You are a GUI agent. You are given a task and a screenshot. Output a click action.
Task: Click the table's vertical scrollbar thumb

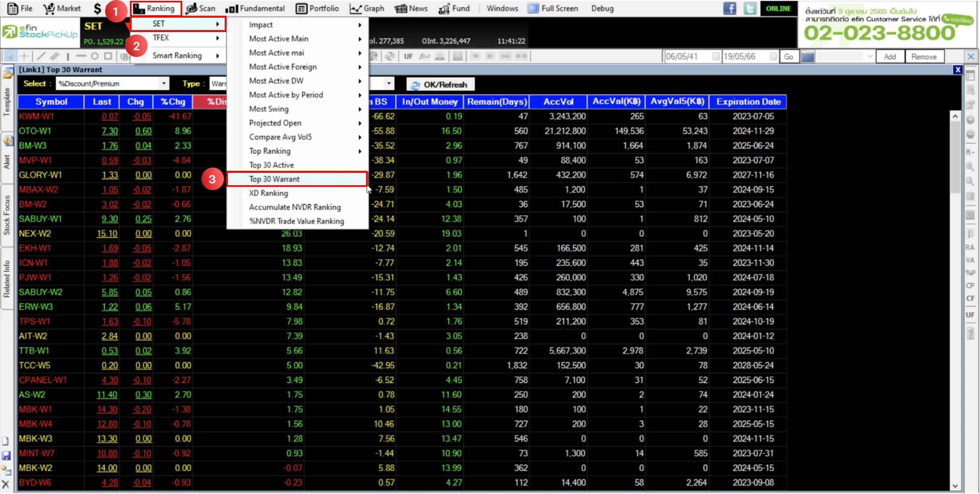pos(955,156)
